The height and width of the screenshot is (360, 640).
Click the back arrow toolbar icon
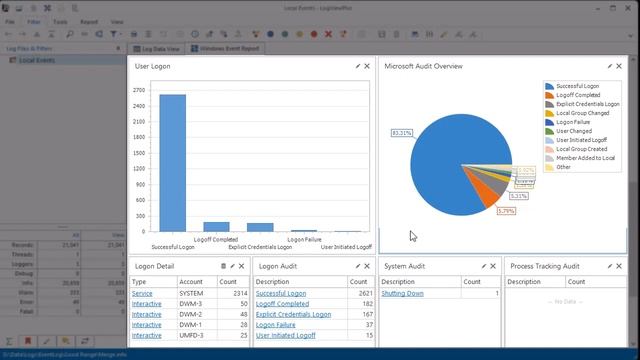pos(8,34)
